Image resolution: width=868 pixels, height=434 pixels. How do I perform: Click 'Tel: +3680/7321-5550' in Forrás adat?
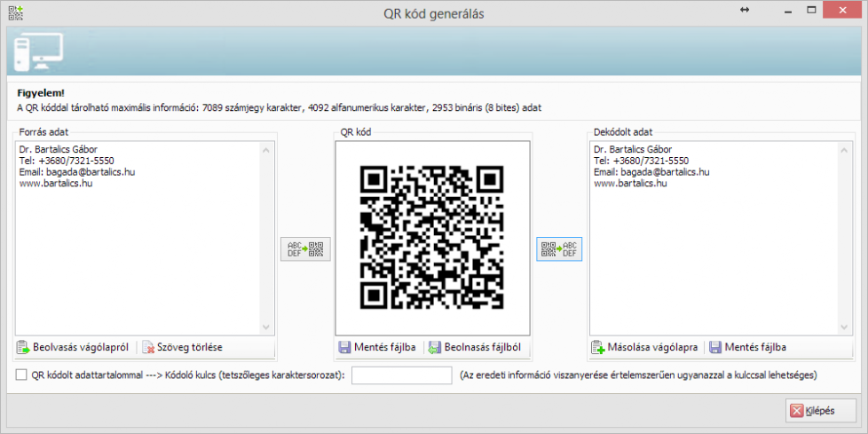(x=67, y=161)
